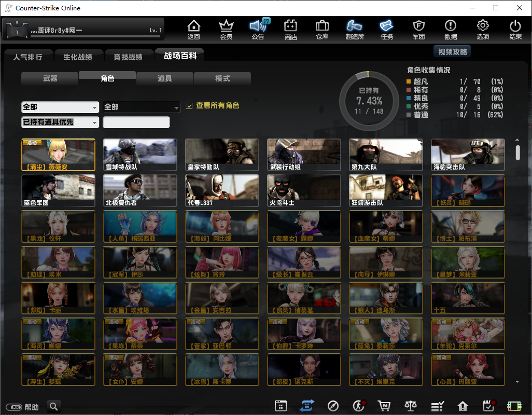Uncheck the 查看所有角色 checkbox
Image resolution: width=532 pixels, height=415 pixels.
pyautogui.click(x=189, y=106)
